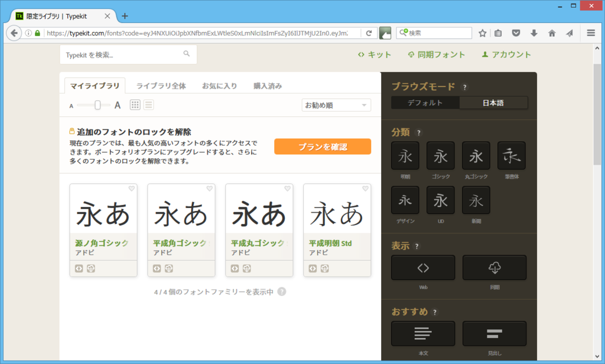This screenshot has width=605, height=364.
Task: Toggle the デザイン classification filter
Action: [405, 200]
